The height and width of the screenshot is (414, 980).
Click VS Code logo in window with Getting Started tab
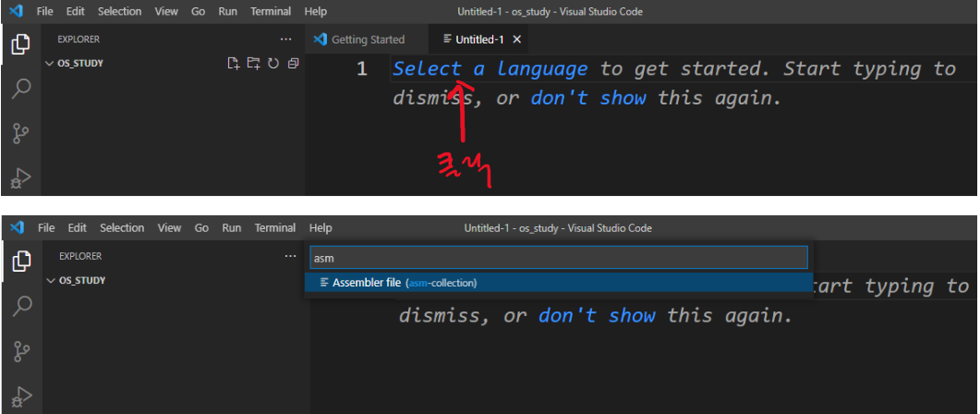point(16,11)
